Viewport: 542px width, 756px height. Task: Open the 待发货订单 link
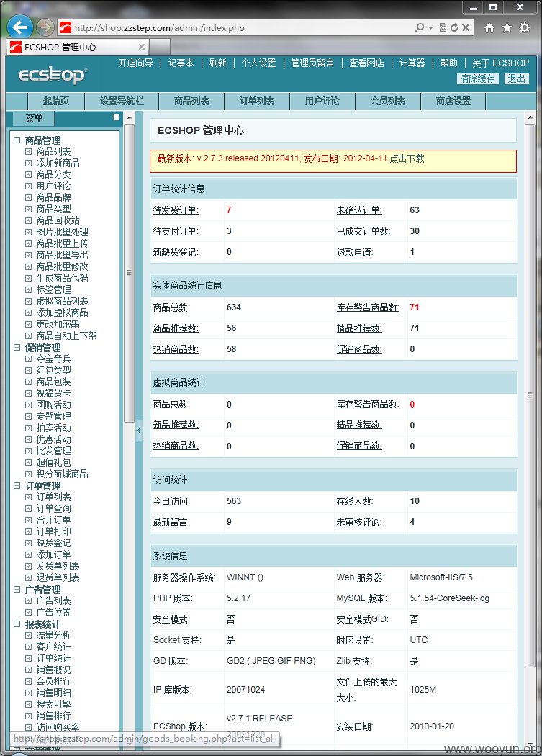tap(176, 210)
